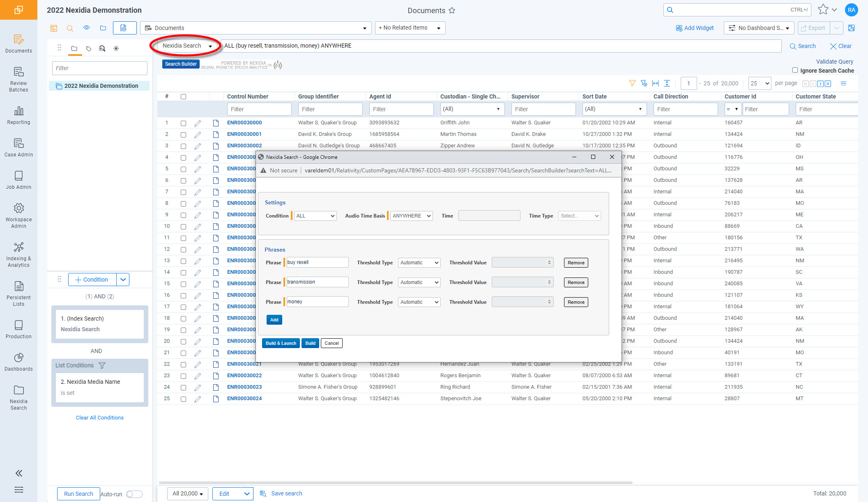Open Indexing & Analytics sidebar icon
Viewport: 868px width, 502px height.
pos(18,254)
